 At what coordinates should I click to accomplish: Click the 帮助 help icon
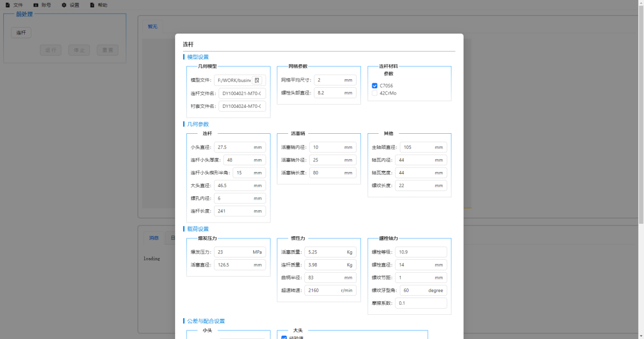pos(92,5)
